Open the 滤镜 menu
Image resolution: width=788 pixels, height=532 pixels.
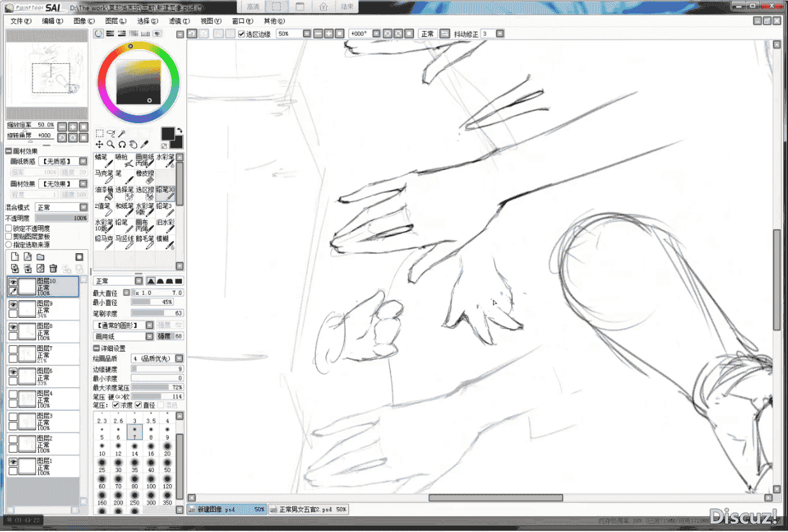(x=179, y=20)
